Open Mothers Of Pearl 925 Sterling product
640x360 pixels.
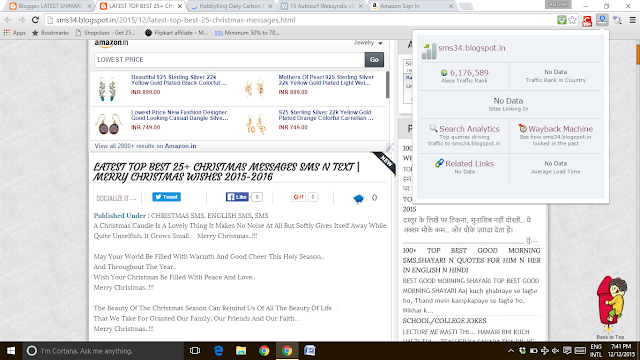click(326, 80)
